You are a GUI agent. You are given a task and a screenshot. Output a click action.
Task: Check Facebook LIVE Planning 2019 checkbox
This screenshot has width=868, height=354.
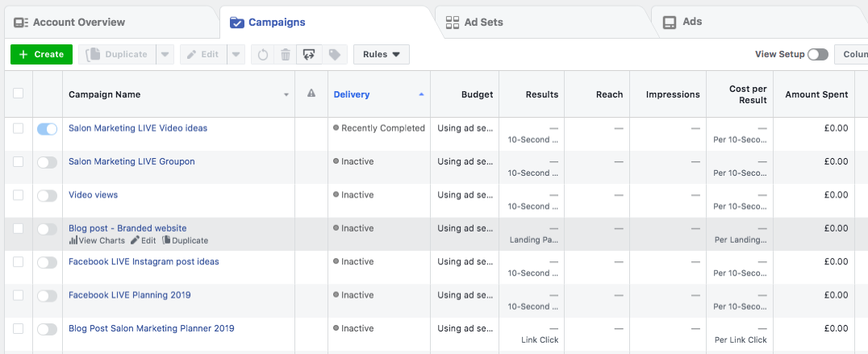(x=19, y=295)
